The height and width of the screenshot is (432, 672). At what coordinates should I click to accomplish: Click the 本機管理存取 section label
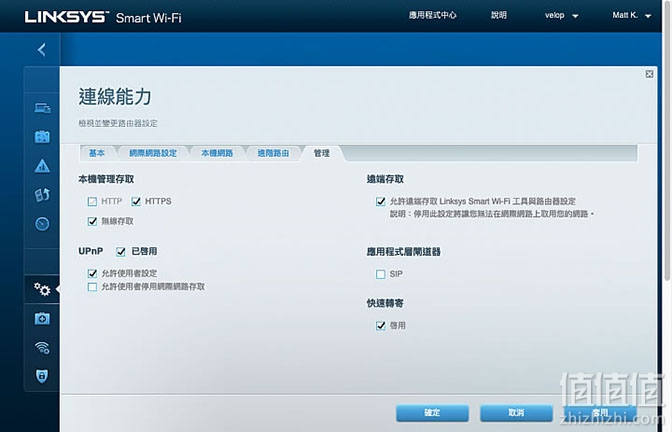pos(106,179)
